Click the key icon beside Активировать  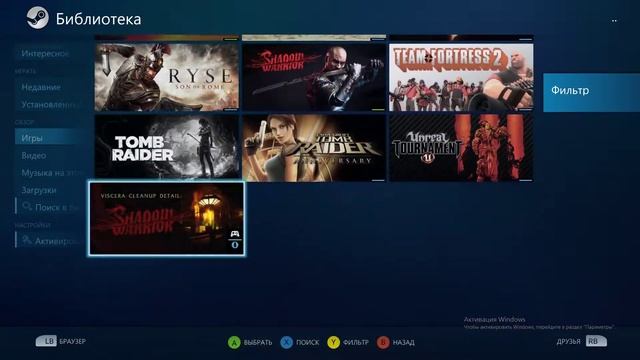pyautogui.click(x=27, y=240)
